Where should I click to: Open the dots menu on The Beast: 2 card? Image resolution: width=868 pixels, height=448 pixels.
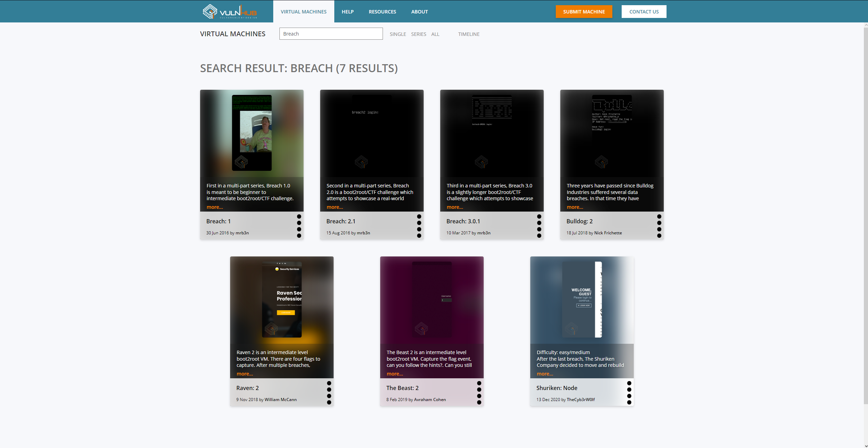tap(479, 393)
